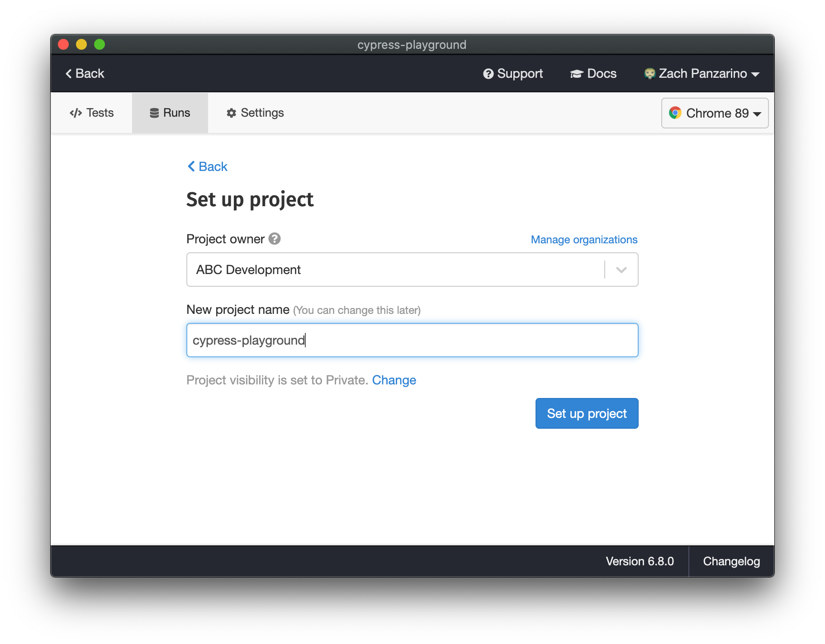Screen dimensions: 825x644
Task: Click the Support question mark icon
Action: coord(488,73)
